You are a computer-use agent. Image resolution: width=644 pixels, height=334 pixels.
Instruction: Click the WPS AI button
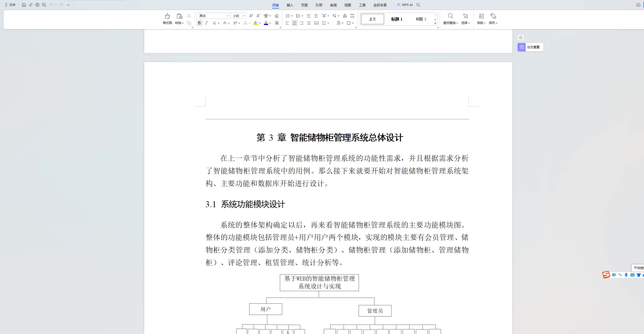[405, 5]
